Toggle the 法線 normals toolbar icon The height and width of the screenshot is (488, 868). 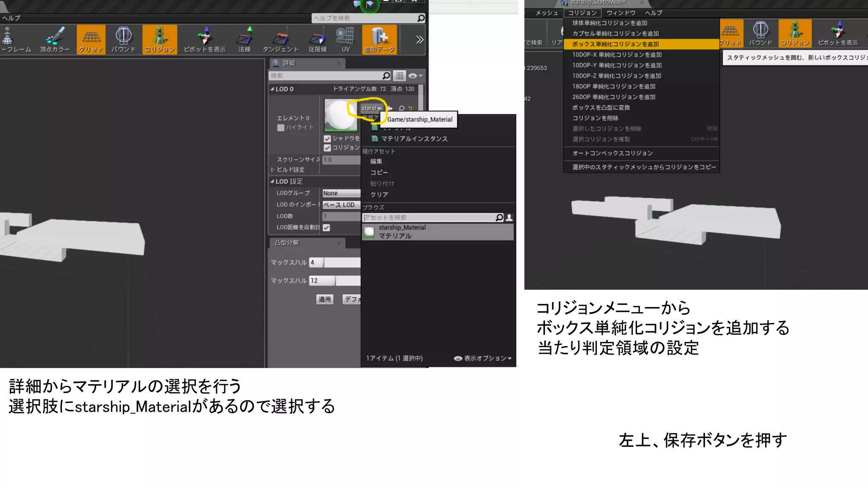point(245,39)
